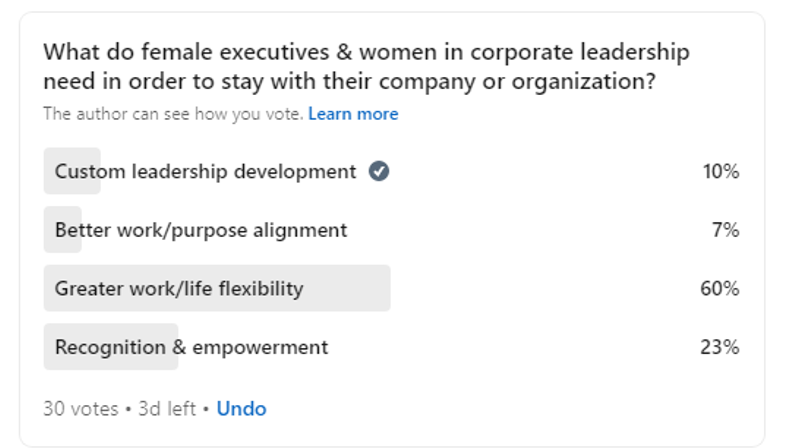This screenshot has height=448, width=786.
Task: Click the left edge of the 7% gray bar
Action: point(48,230)
